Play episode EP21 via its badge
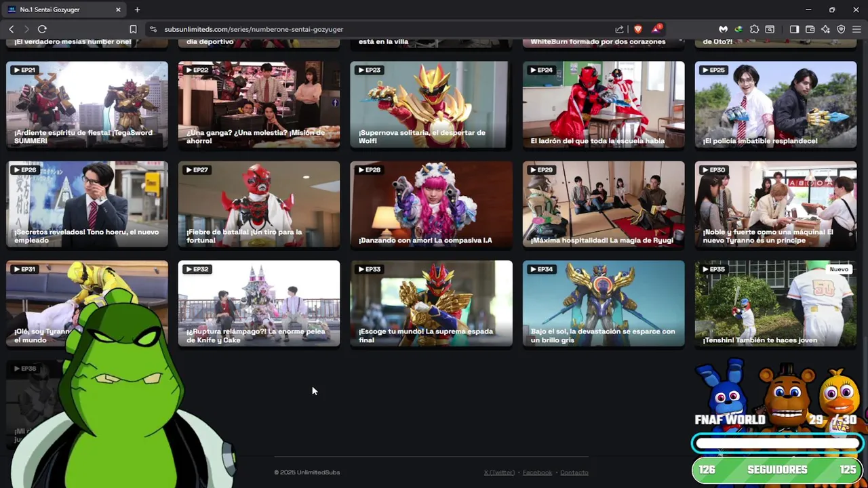This screenshot has height=488, width=868. point(24,70)
